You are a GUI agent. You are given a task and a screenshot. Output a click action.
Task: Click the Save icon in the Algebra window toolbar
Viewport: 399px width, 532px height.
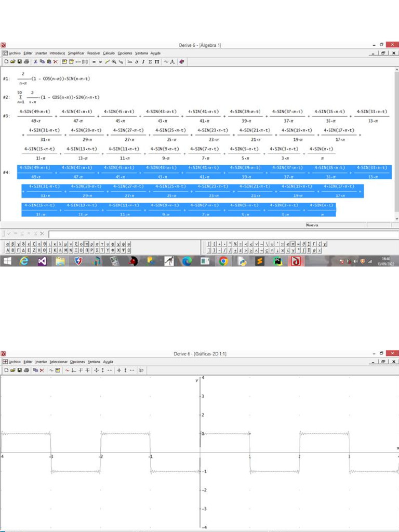point(19,62)
